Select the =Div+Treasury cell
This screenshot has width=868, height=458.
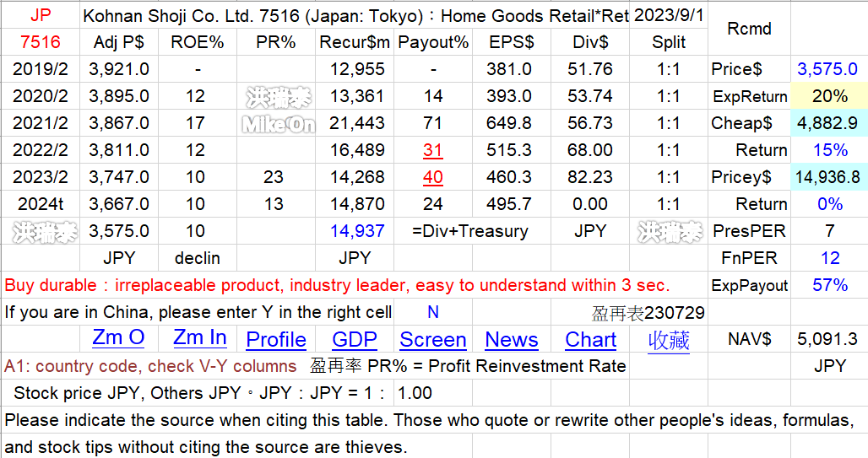pyautogui.click(x=470, y=231)
